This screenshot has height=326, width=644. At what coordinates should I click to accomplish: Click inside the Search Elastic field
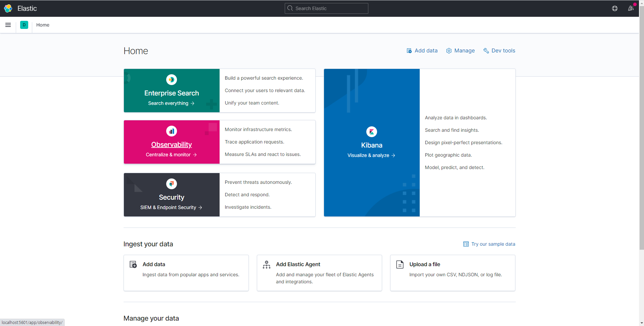point(326,8)
